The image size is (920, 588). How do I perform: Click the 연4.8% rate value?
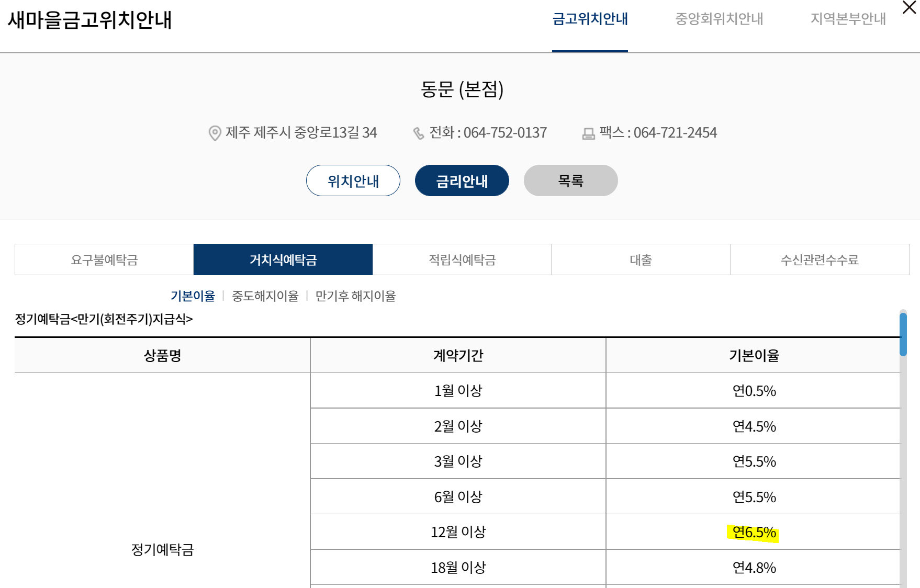pos(754,568)
